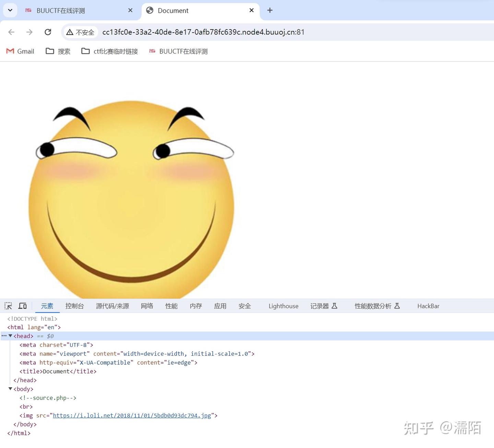Select the <html lang="en"> node

34,327
